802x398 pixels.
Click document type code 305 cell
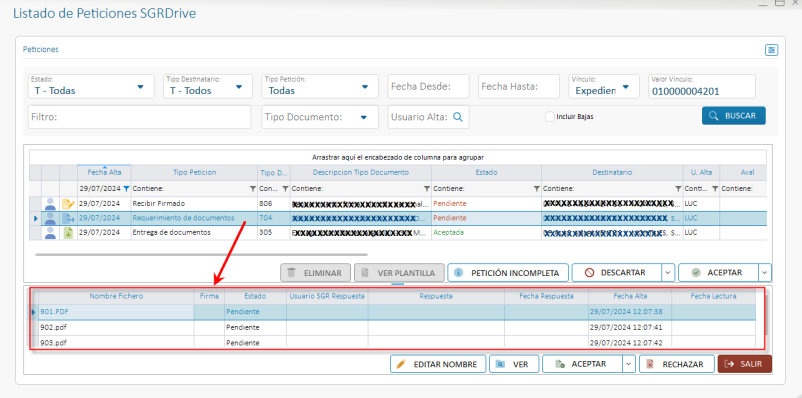(274, 232)
